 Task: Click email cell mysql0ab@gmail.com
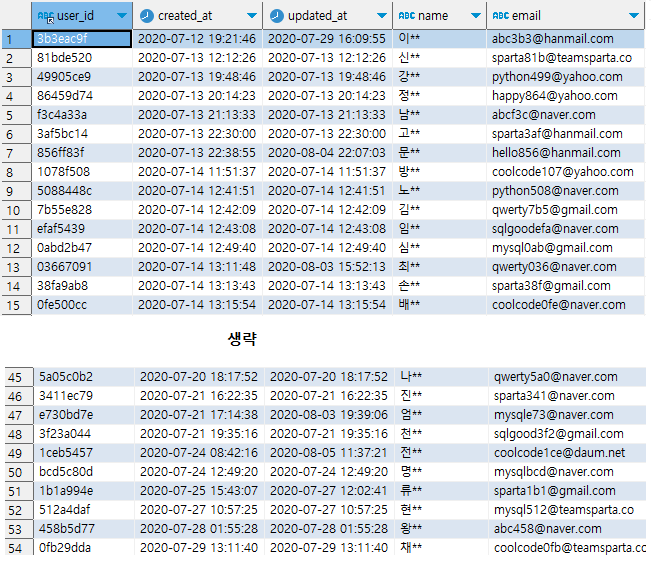click(565, 248)
